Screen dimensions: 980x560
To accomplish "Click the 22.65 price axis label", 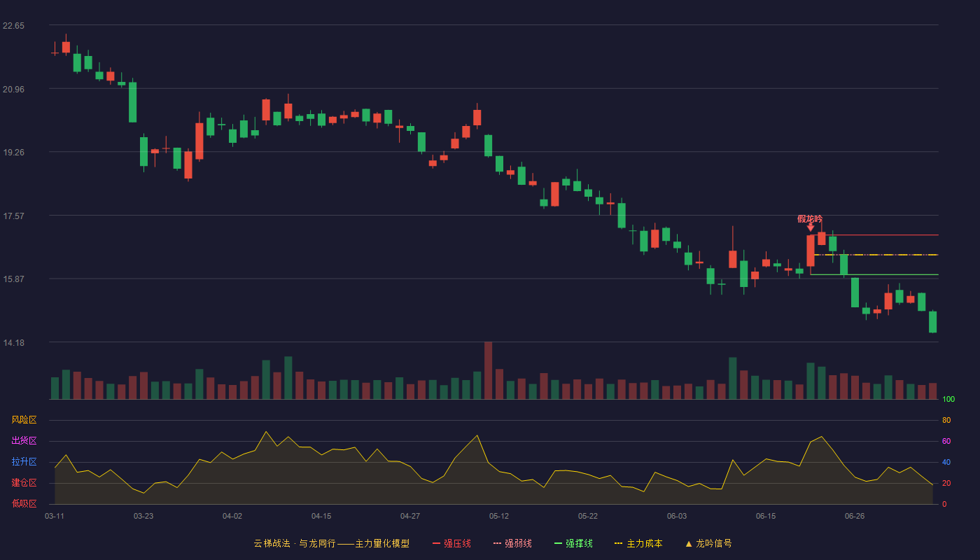I will point(13,26).
